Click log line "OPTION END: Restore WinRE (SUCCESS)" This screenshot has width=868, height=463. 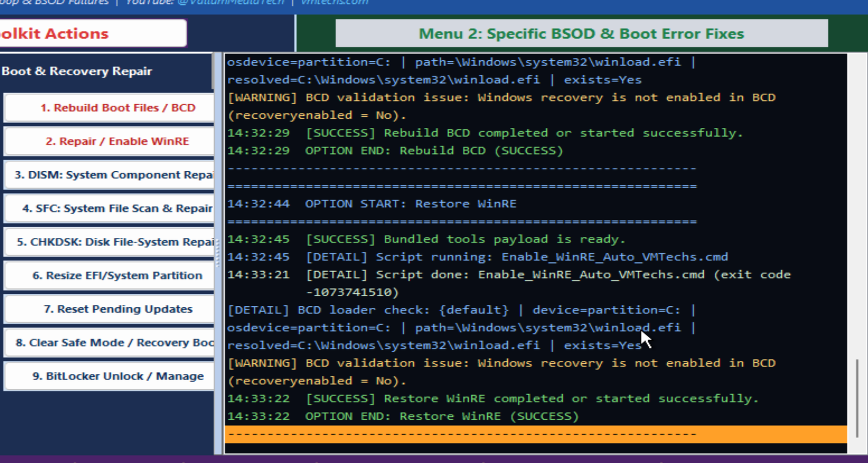[x=403, y=416]
